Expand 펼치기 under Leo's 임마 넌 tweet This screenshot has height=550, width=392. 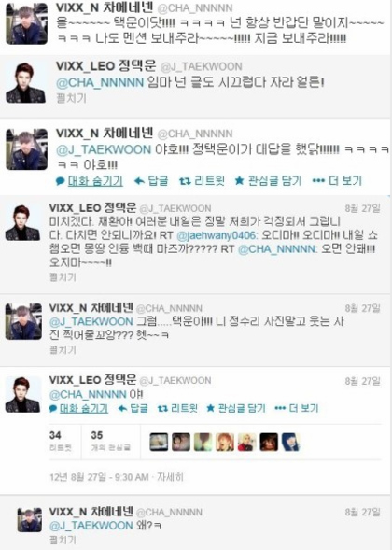tap(71, 98)
